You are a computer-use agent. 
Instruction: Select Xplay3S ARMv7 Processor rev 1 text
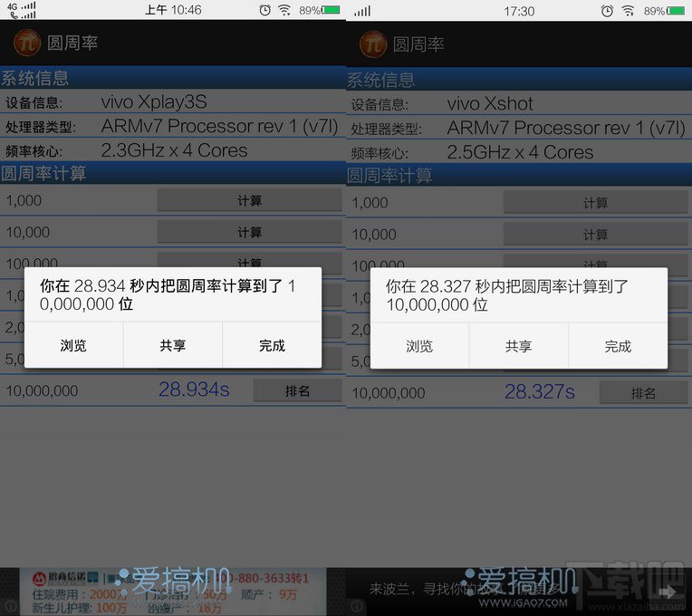click(220, 126)
